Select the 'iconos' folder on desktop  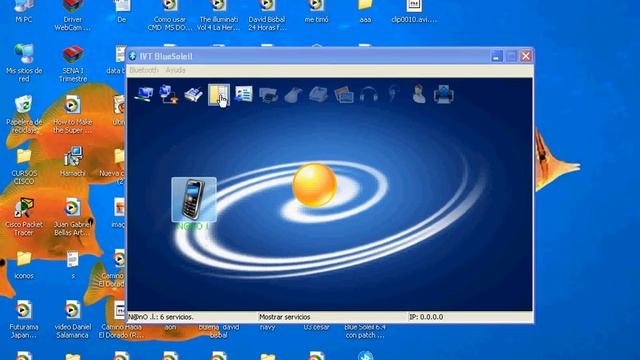(24, 265)
